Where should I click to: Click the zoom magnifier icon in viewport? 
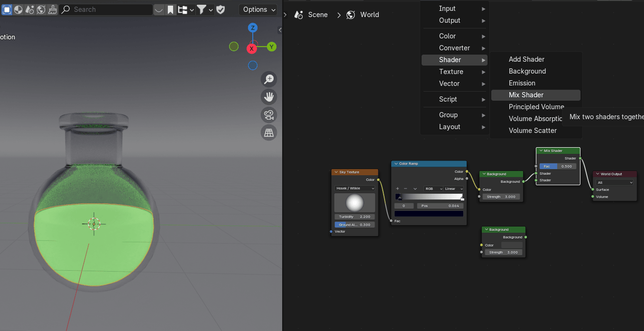click(269, 79)
